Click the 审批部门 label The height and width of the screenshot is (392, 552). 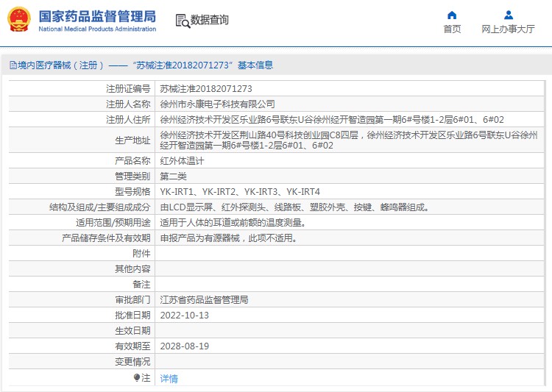click(132, 300)
